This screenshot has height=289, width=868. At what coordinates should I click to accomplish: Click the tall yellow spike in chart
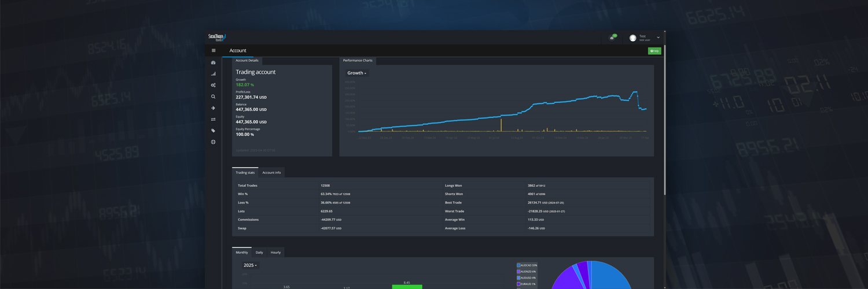pyautogui.click(x=501, y=125)
